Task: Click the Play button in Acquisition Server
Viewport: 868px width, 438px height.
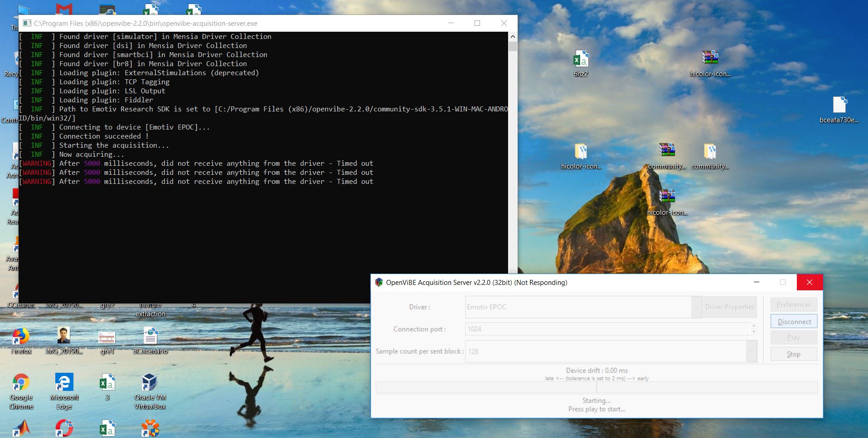Action: (x=794, y=338)
